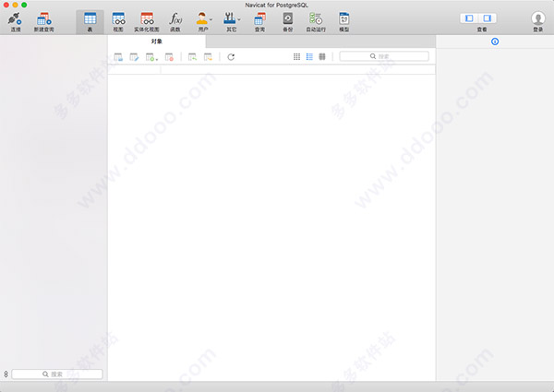Switch to detail view
Image resolution: width=554 pixels, height=392 pixels.
pyautogui.click(x=322, y=56)
